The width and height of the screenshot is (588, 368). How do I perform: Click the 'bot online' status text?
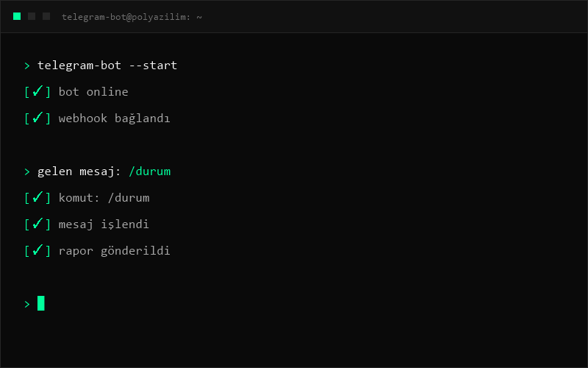pyautogui.click(x=93, y=91)
